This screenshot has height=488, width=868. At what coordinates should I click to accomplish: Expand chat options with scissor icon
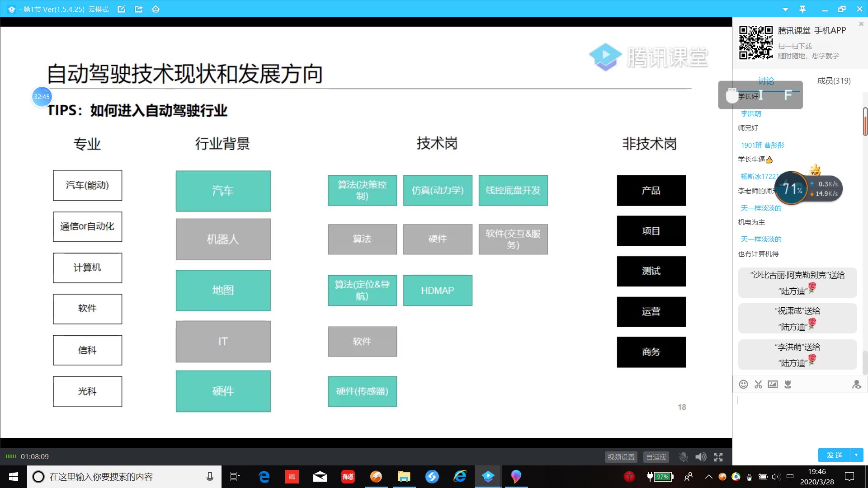coord(758,385)
